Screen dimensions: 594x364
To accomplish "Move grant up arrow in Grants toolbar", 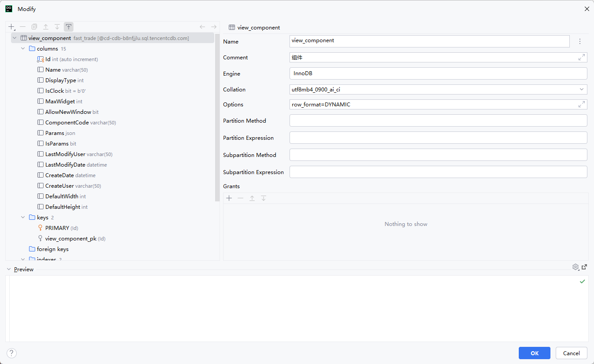I will [252, 198].
